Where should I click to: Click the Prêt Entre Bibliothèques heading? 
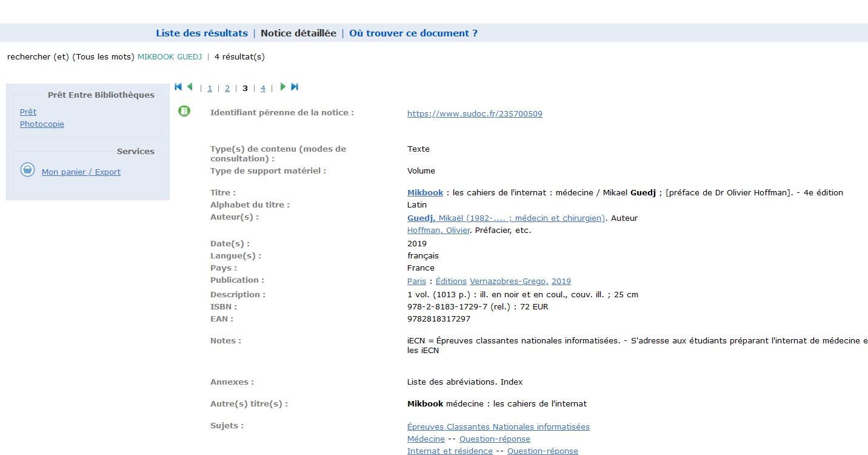[x=101, y=95]
